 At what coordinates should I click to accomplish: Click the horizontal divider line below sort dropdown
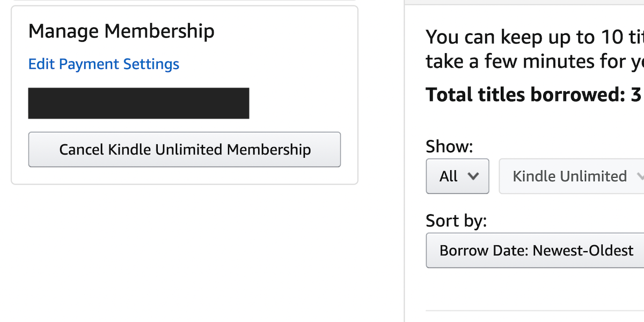point(535,311)
